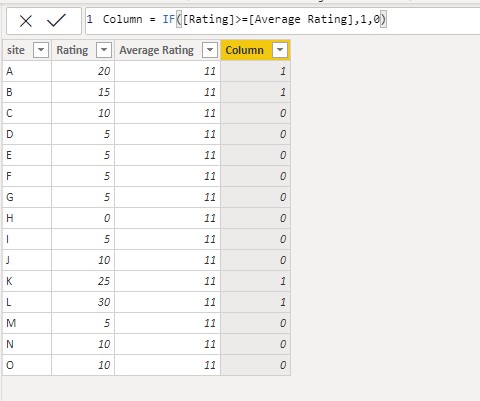This screenshot has height=401, width=480.
Task: Select Column value 0 in row C
Action: [x=255, y=113]
